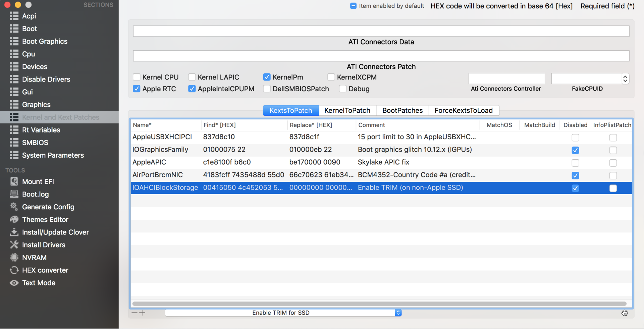
Task: Enable the Kernel CPU checkbox
Action: tap(137, 77)
